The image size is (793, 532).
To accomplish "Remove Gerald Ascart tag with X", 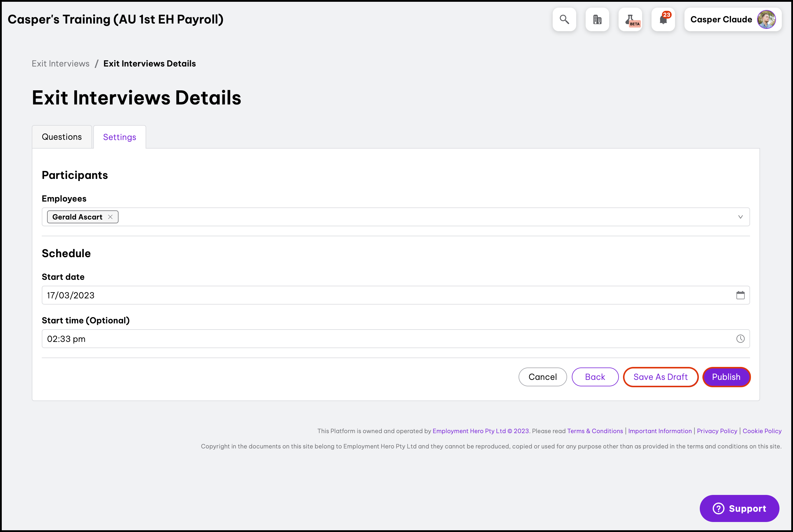I will (x=110, y=217).
